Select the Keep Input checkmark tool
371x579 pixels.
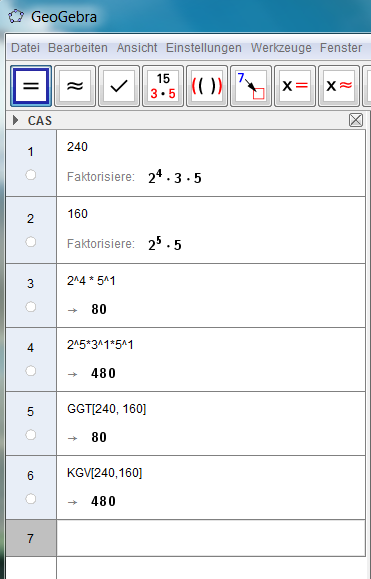point(119,86)
